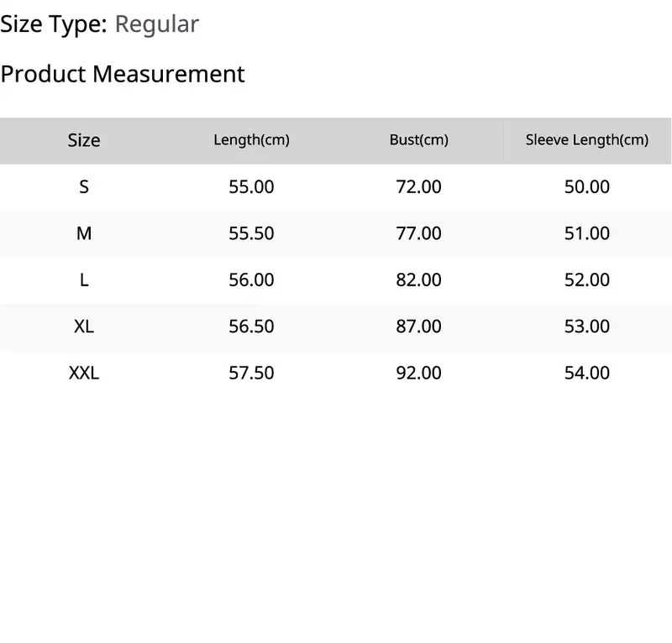Screen dimensions: 672x643
Task: Select the L size row label
Action: [84, 280]
